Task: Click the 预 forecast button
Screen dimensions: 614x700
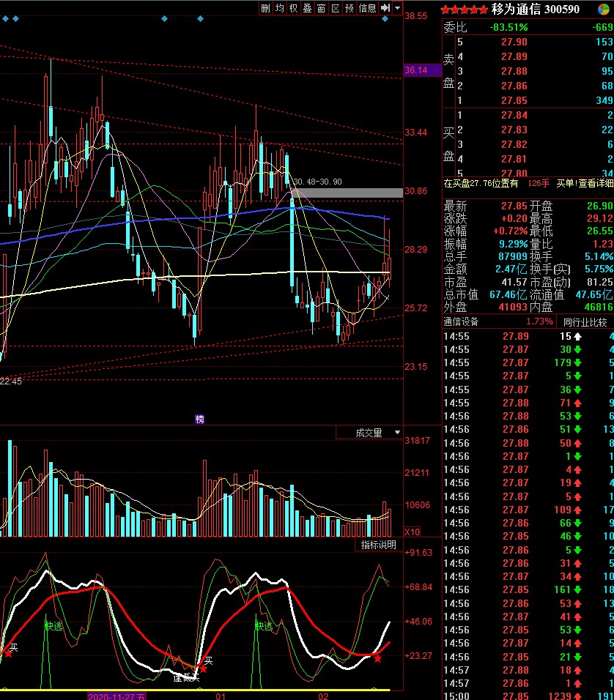Action: point(349,8)
